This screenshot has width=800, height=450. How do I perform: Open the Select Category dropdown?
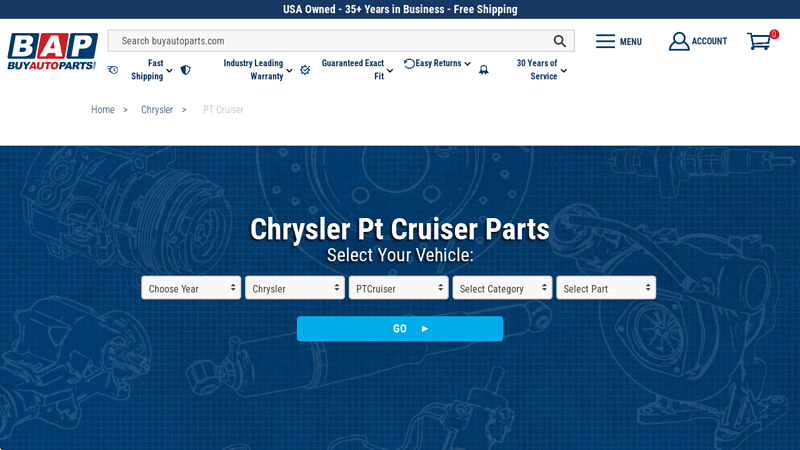502,288
